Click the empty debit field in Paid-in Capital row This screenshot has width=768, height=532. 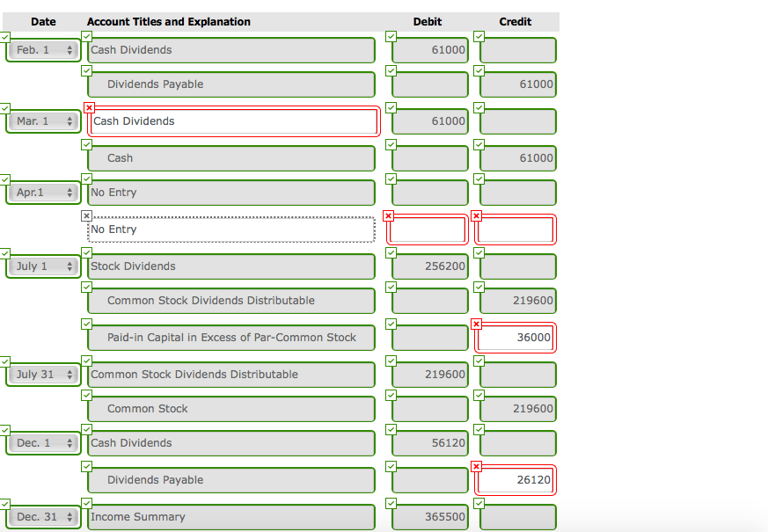(x=430, y=337)
